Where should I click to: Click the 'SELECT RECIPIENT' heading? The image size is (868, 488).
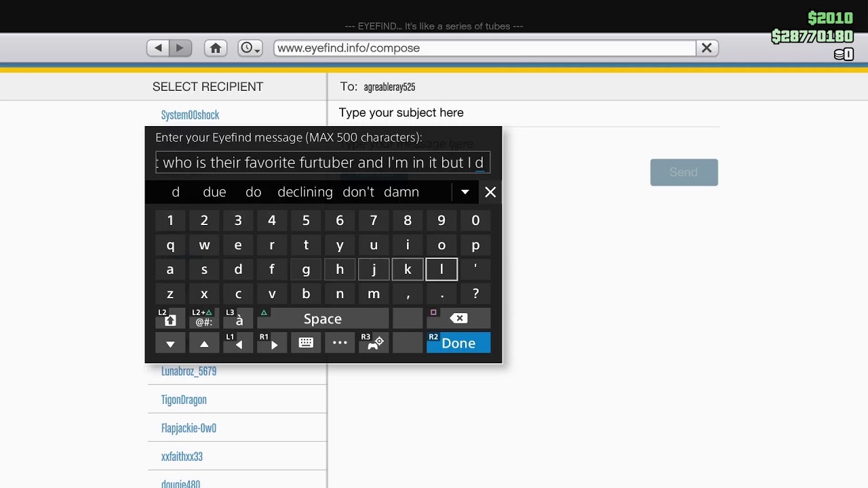pos(208,87)
